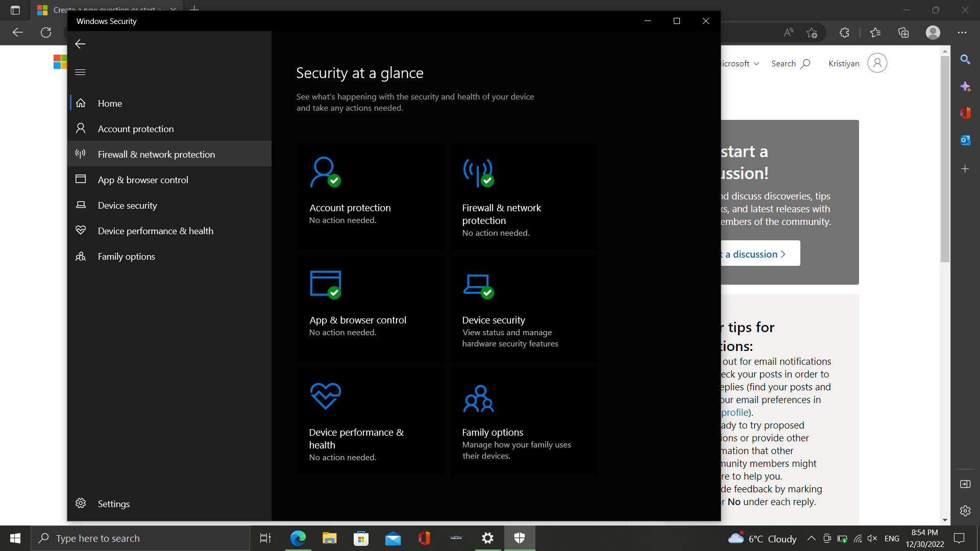Click the Account protection person icon tile
This screenshot has height=551, width=980.
[325, 172]
